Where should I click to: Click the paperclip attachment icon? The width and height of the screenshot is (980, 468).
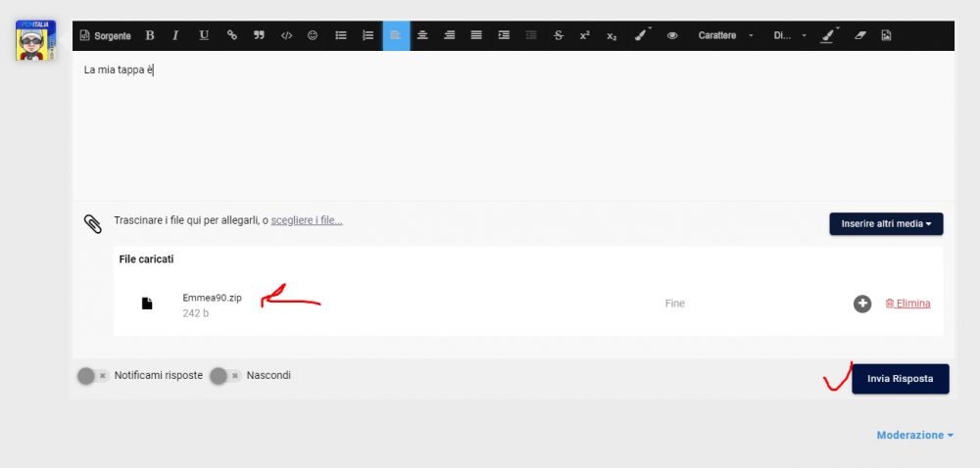tap(92, 223)
